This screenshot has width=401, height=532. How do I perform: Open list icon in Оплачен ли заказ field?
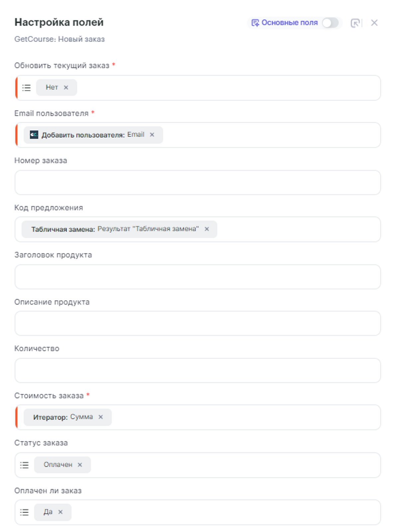(x=25, y=512)
